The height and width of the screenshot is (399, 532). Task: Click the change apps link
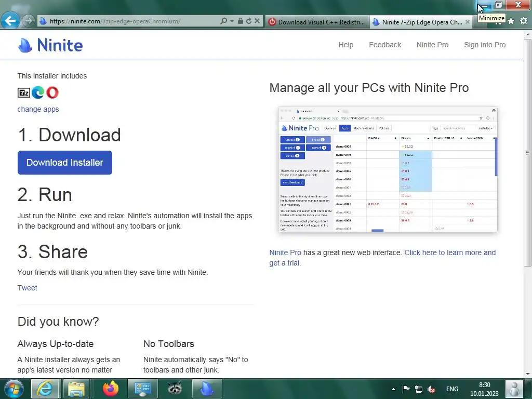[x=38, y=109]
